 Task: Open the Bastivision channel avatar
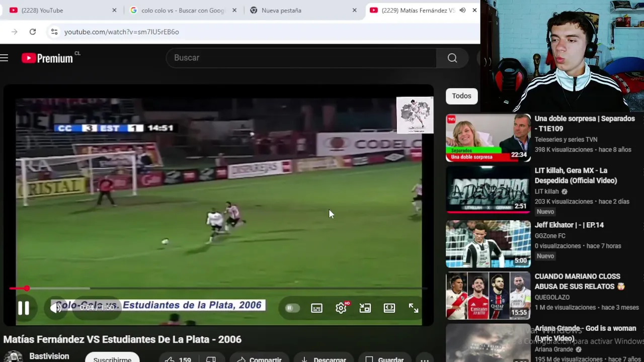click(13, 357)
